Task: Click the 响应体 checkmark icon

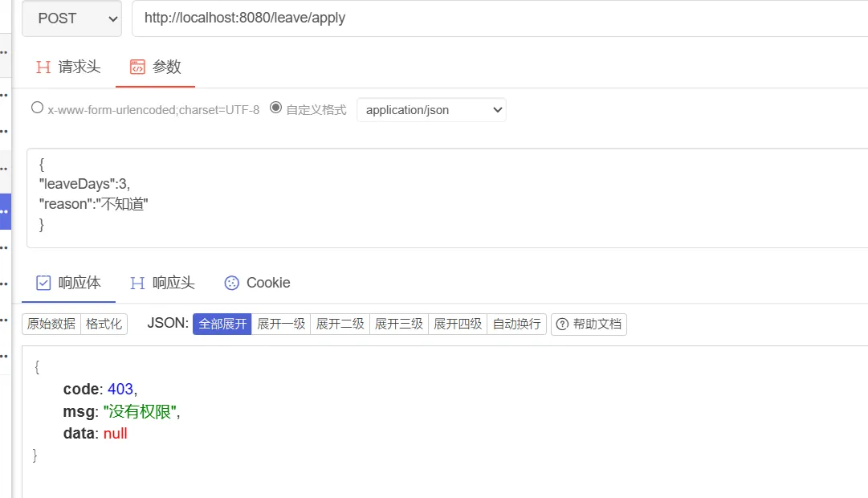Action: (x=44, y=283)
